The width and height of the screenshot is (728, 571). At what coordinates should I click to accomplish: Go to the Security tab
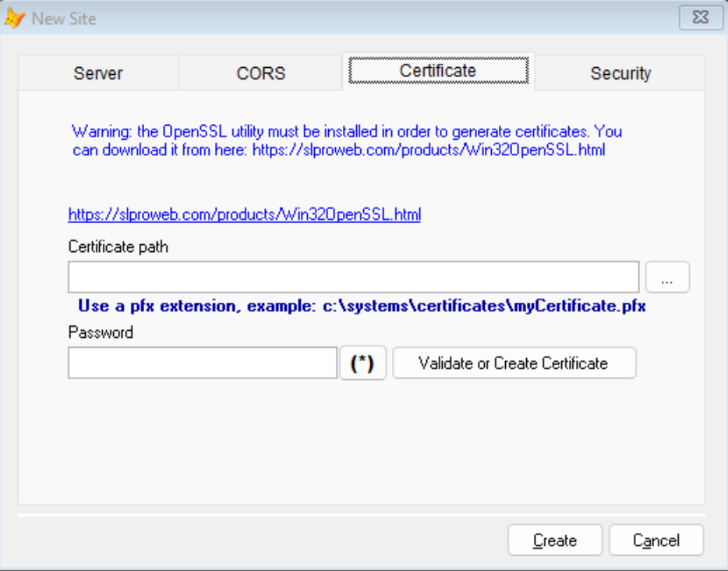(620, 73)
